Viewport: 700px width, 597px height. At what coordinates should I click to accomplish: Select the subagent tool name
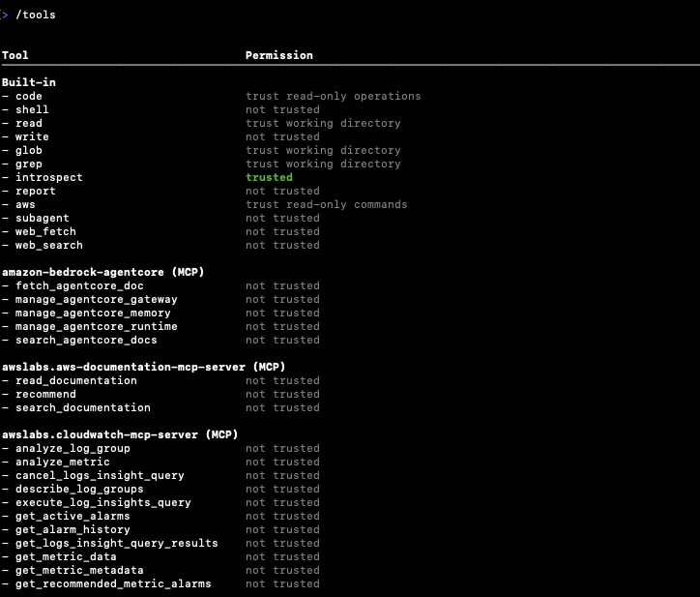point(43,218)
